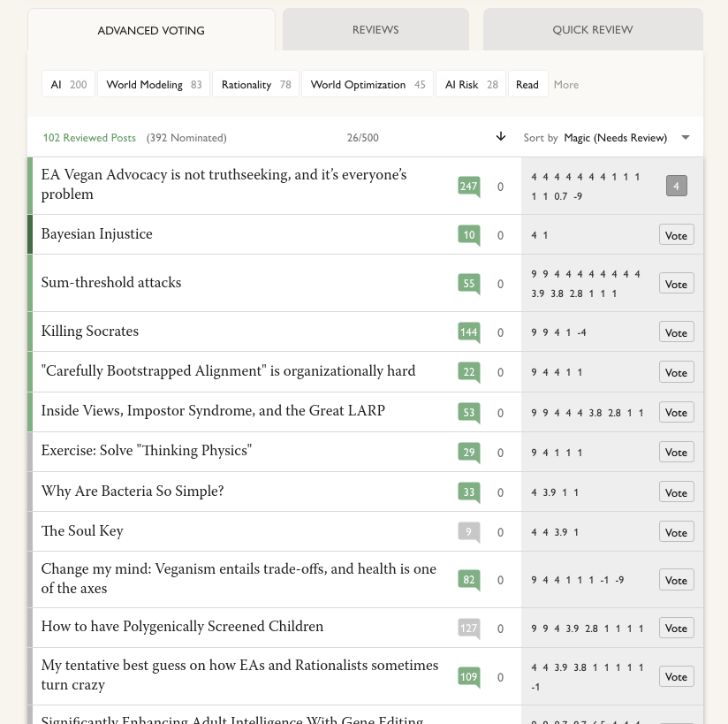Vote on Killing Socrates
Image resolution: width=728 pixels, height=724 pixels.
pyautogui.click(x=677, y=332)
